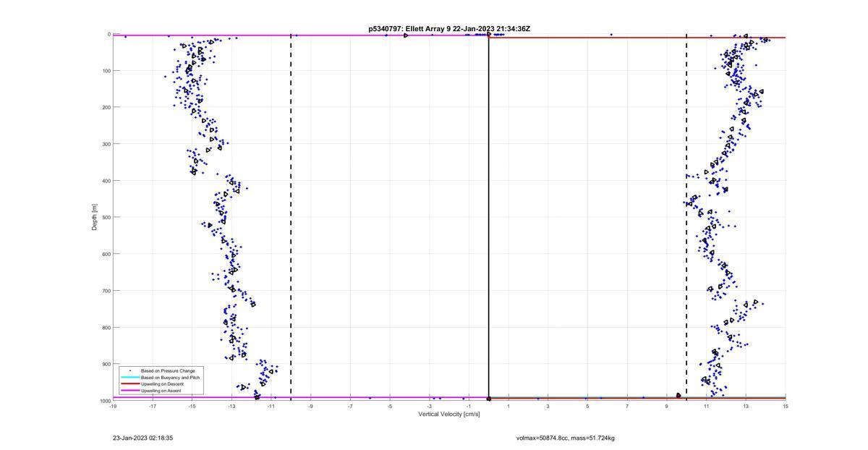Select the dashed vertical line at -10 cm/s
This screenshot has width=868, height=450.
pyautogui.click(x=291, y=217)
